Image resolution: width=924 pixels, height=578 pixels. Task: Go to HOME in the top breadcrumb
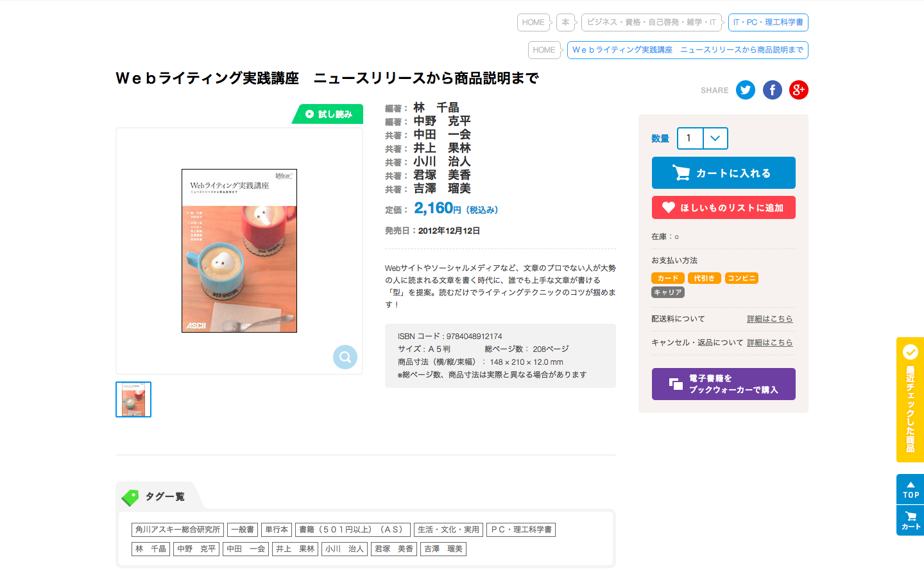tap(533, 22)
